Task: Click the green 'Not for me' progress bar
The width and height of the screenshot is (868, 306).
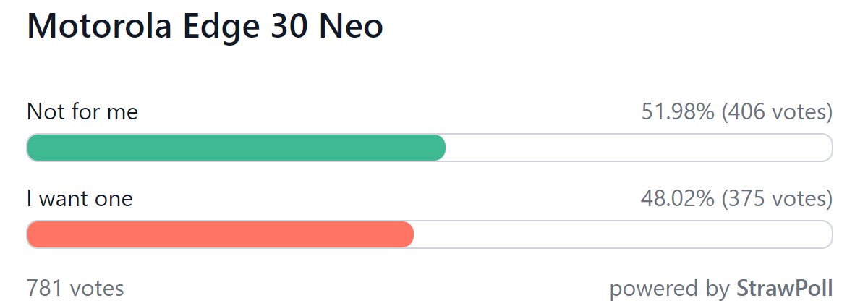Action: click(237, 148)
